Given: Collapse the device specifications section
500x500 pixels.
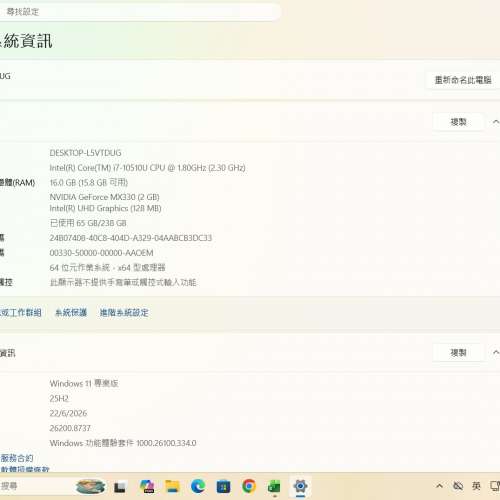Looking at the screenshot, I should click(x=496, y=122).
